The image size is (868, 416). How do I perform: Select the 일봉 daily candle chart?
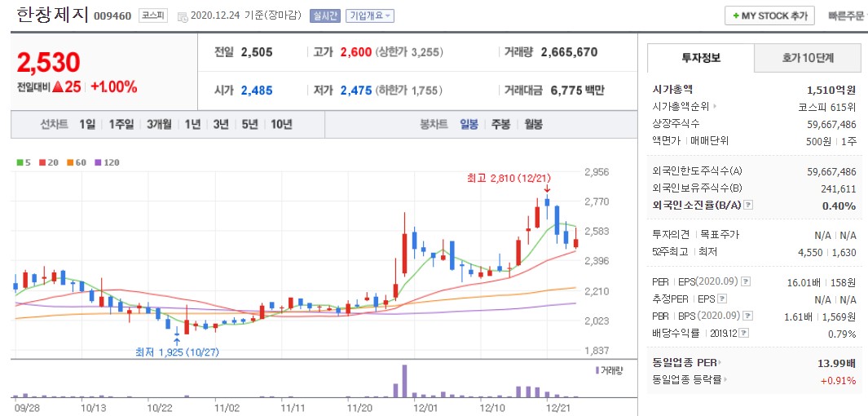coord(469,125)
